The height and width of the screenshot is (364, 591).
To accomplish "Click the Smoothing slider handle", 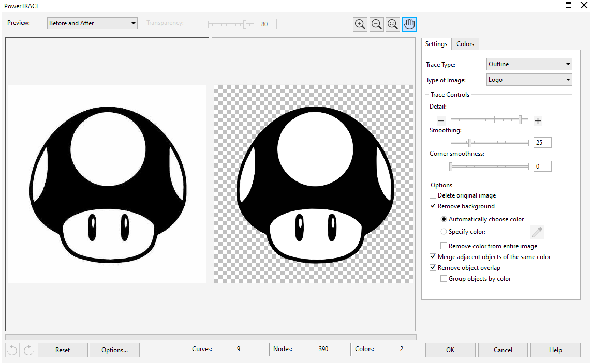I will pos(469,143).
